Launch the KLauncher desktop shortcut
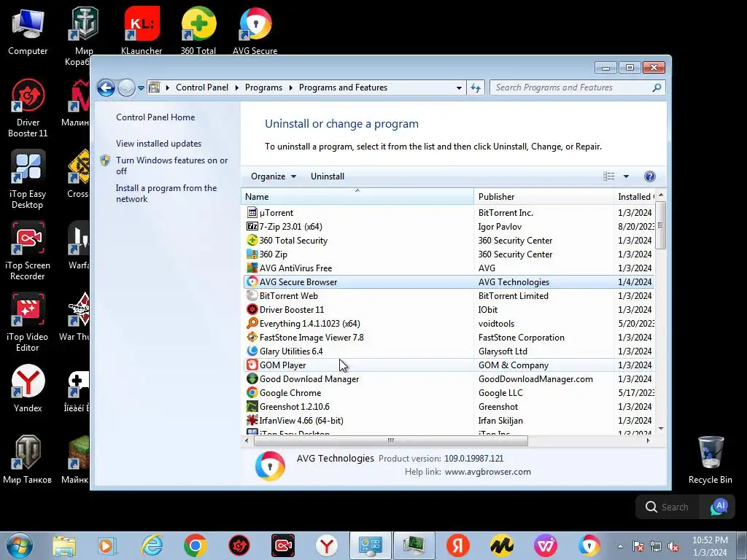This screenshot has height=560, width=747. [x=142, y=31]
